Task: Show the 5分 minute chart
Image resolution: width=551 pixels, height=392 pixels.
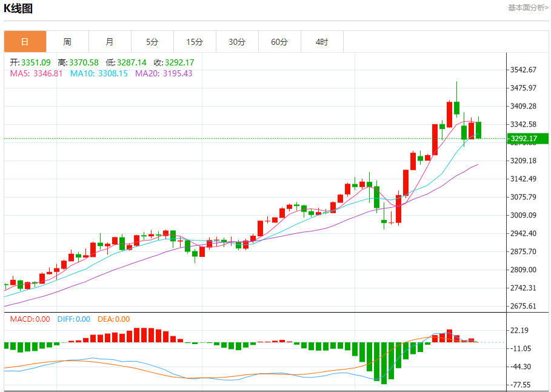Action: [x=152, y=42]
